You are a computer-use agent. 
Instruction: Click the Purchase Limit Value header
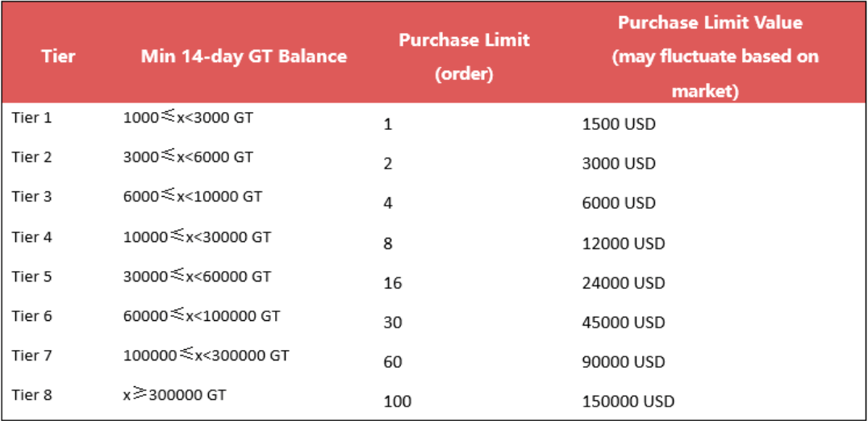pos(710,56)
